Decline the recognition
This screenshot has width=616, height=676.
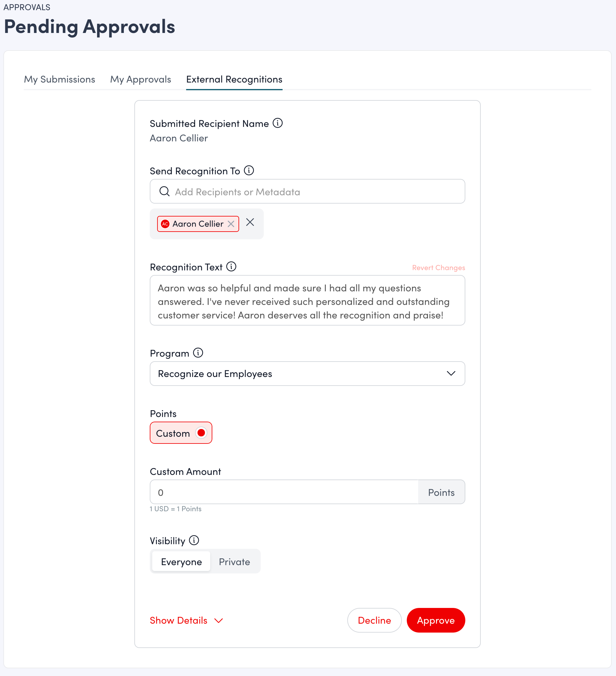pyautogui.click(x=374, y=620)
